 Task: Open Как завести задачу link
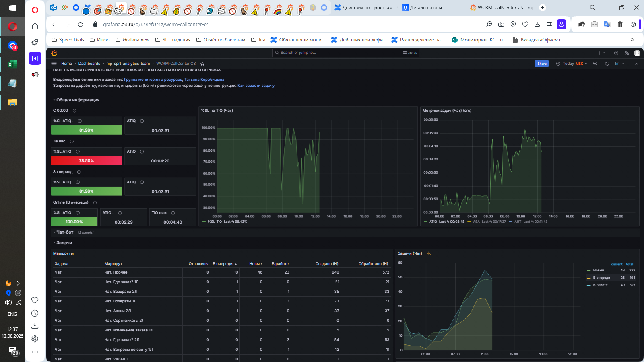click(x=256, y=86)
